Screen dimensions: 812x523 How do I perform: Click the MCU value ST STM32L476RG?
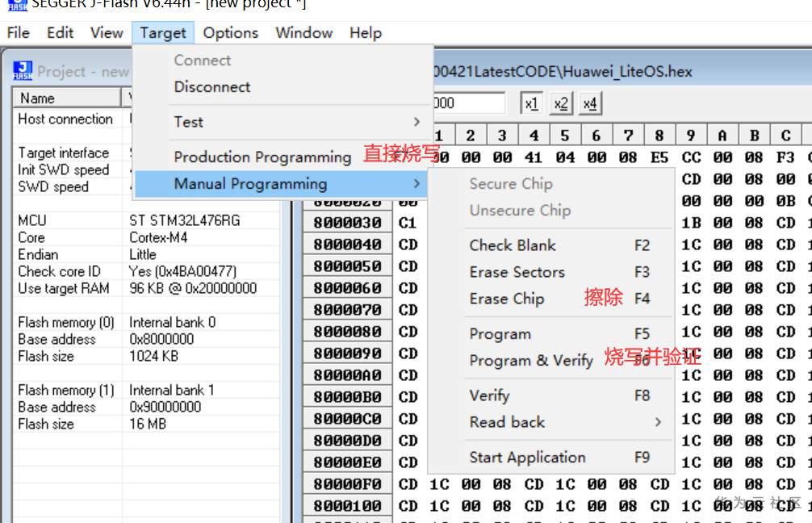click(x=184, y=220)
